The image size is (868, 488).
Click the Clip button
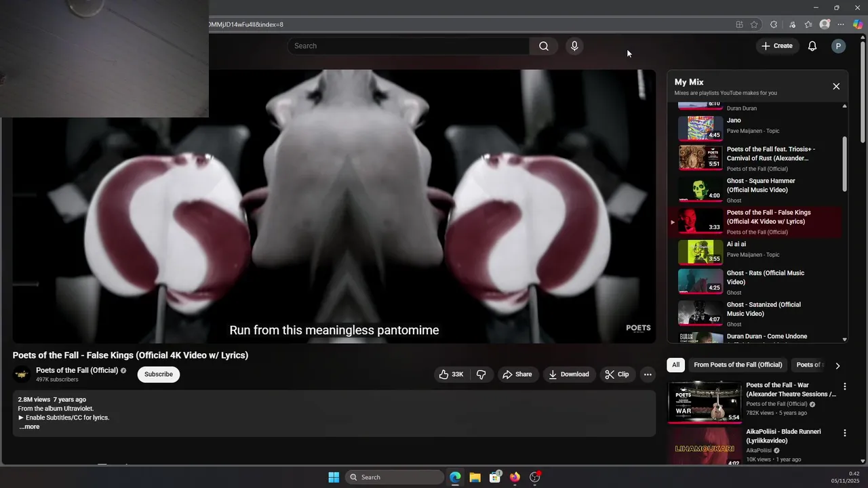point(617,374)
